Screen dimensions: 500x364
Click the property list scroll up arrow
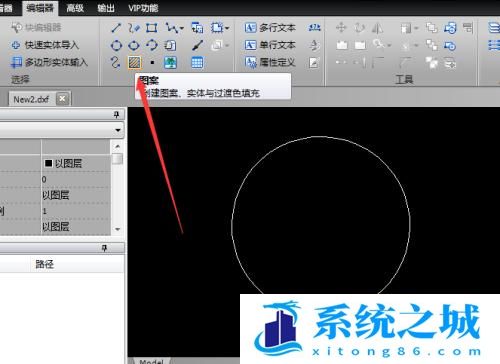tap(117, 146)
